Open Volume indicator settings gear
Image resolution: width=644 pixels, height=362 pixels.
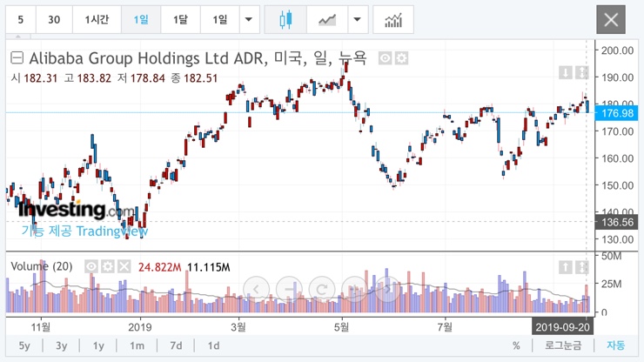[x=108, y=266]
